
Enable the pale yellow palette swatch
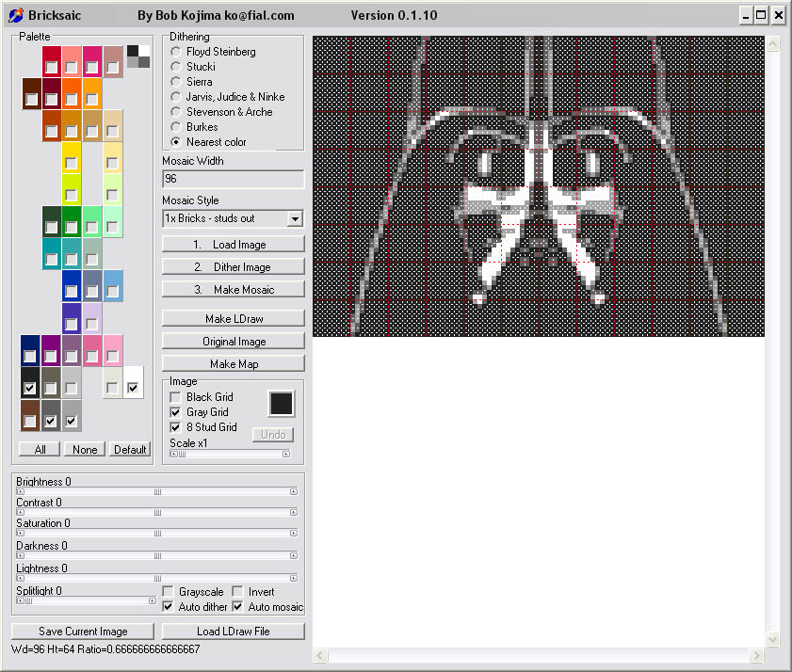point(112,163)
